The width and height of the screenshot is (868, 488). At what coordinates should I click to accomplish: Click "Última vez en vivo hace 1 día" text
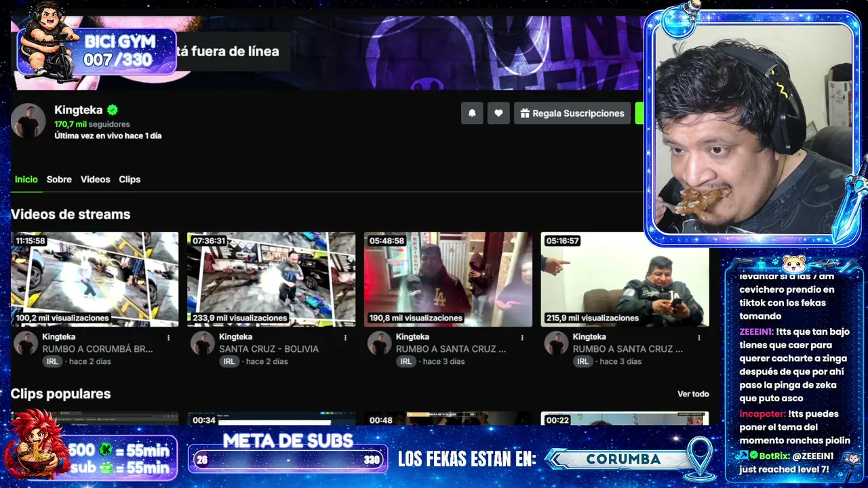point(108,136)
